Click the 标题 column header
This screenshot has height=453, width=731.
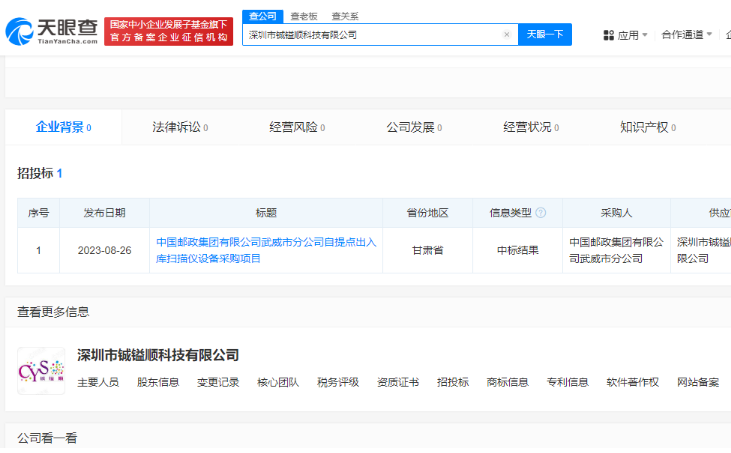click(x=266, y=213)
